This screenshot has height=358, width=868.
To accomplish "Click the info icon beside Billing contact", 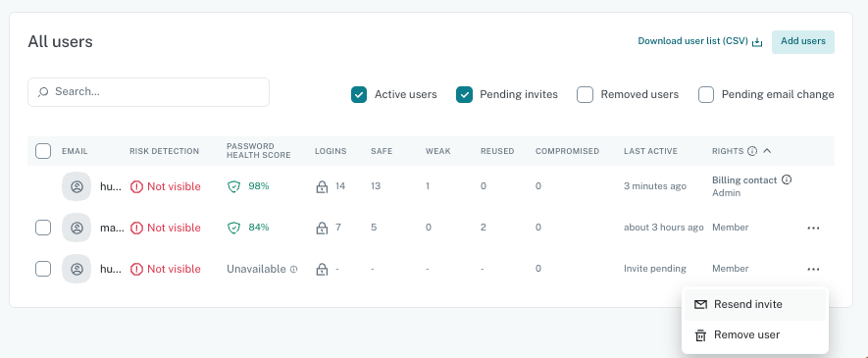I will pos(787,179).
